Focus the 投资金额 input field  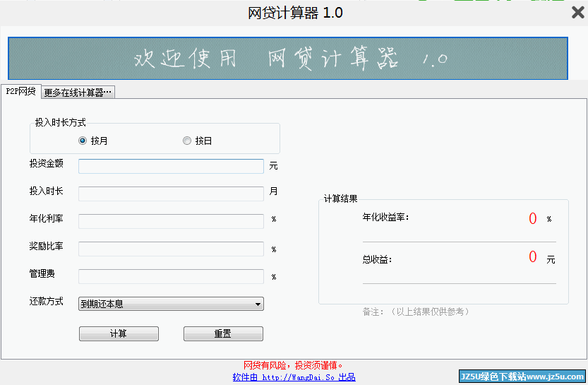[171, 166]
